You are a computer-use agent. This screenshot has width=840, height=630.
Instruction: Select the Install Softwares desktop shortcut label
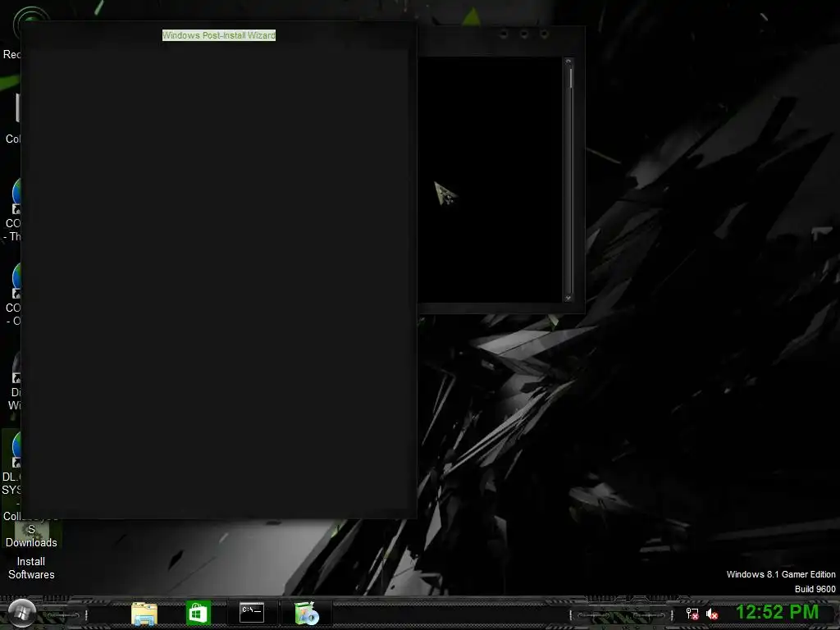pos(31,568)
